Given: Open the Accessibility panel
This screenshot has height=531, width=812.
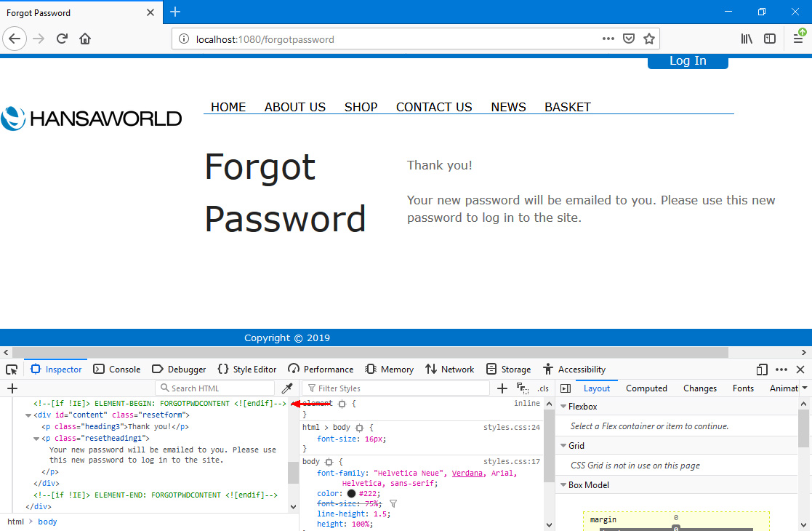Looking at the screenshot, I should click(x=574, y=370).
